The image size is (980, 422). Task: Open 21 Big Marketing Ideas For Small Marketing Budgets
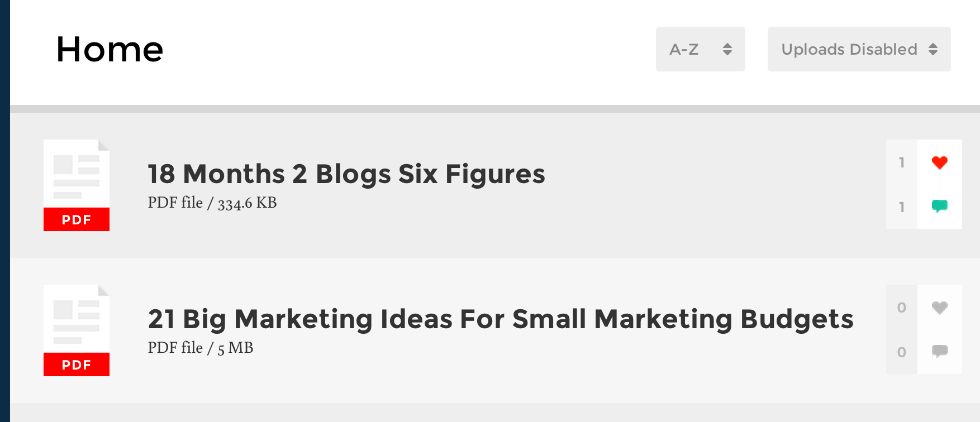[500, 319]
